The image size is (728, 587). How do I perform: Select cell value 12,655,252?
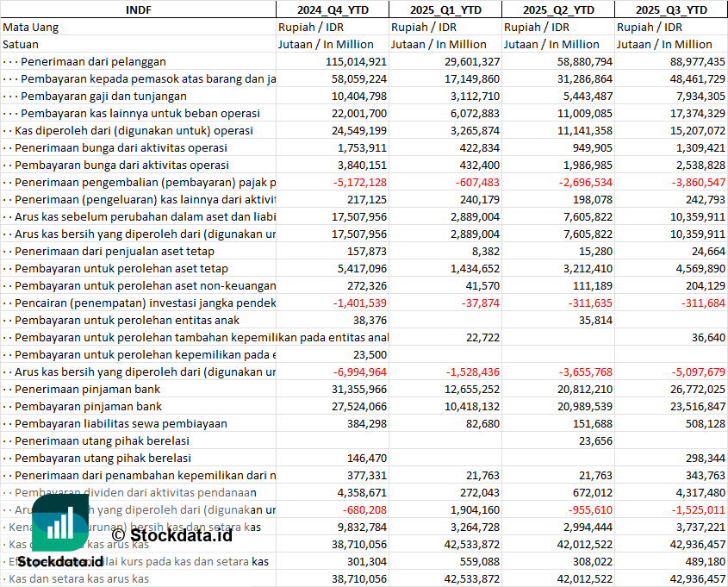(472, 389)
